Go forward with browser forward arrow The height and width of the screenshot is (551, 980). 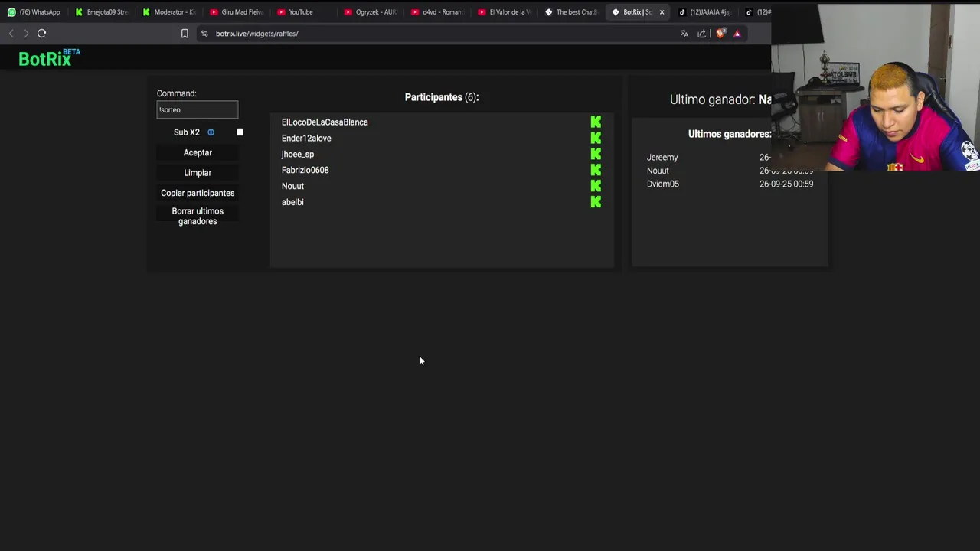pos(25,34)
